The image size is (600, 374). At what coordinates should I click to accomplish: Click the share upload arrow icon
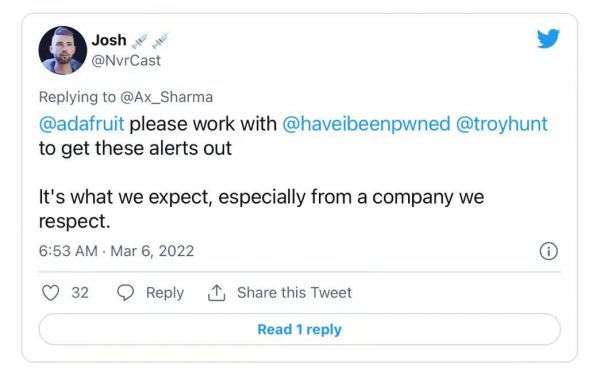point(217,293)
